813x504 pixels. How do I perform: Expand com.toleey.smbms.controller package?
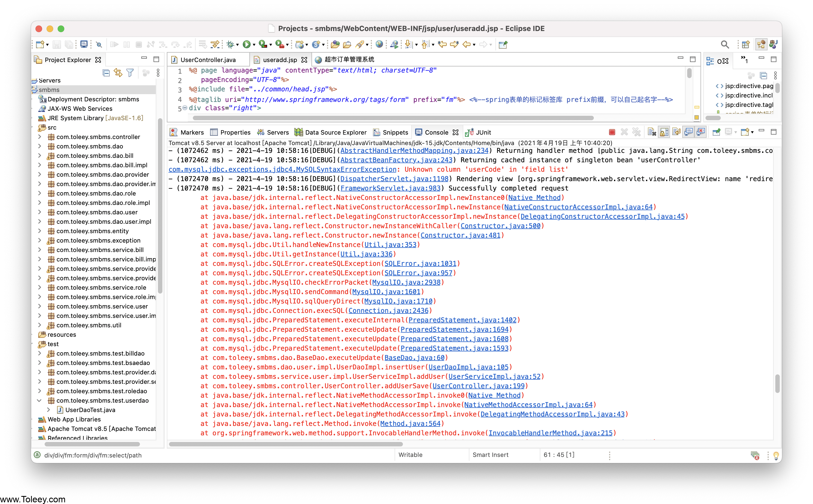(40, 137)
